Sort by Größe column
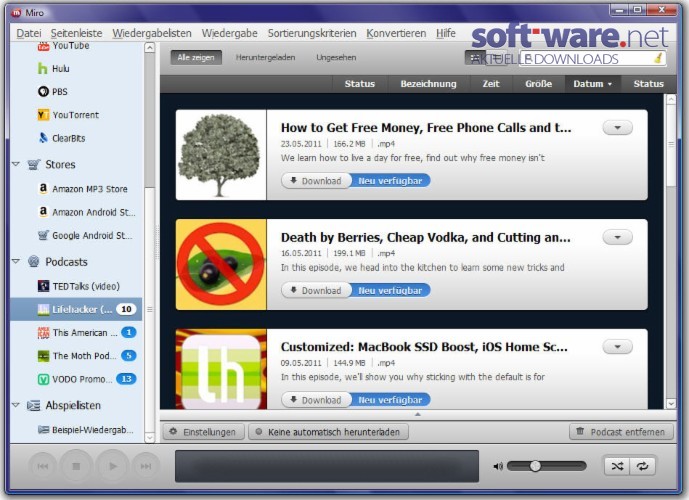This screenshot has height=500, width=689. 538,84
